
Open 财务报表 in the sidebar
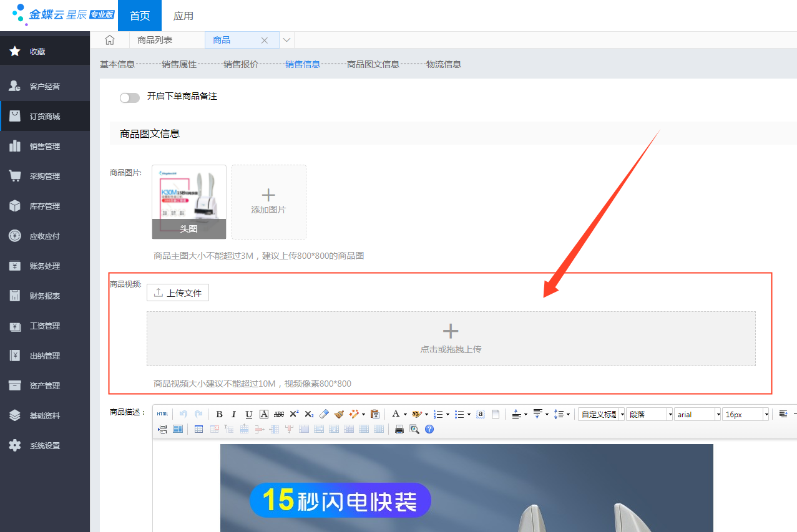tap(45, 296)
